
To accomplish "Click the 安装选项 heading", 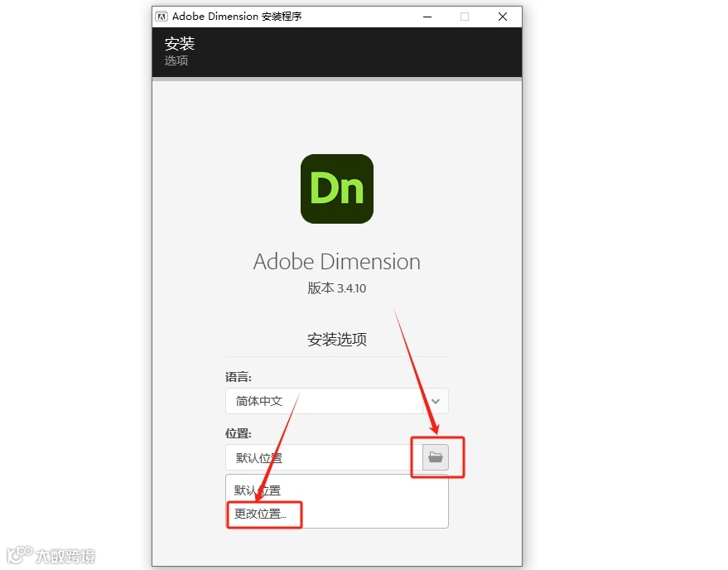I will click(x=337, y=340).
